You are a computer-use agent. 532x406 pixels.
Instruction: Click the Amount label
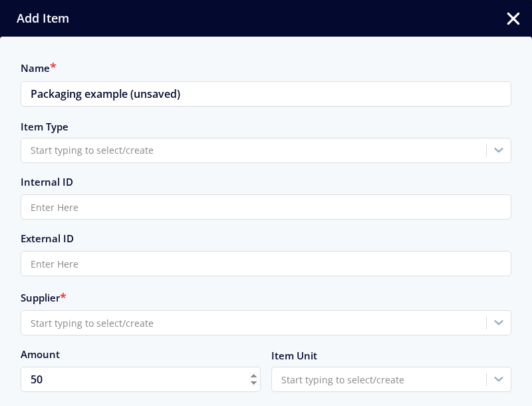[40, 355]
